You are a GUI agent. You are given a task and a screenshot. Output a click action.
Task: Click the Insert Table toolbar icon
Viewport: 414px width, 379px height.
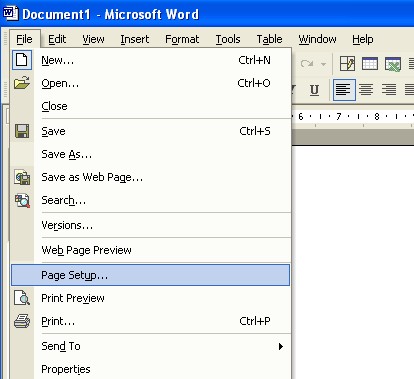coord(370,63)
